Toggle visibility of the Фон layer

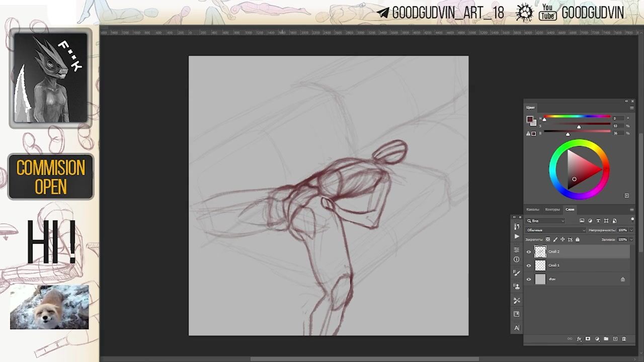coord(528,280)
